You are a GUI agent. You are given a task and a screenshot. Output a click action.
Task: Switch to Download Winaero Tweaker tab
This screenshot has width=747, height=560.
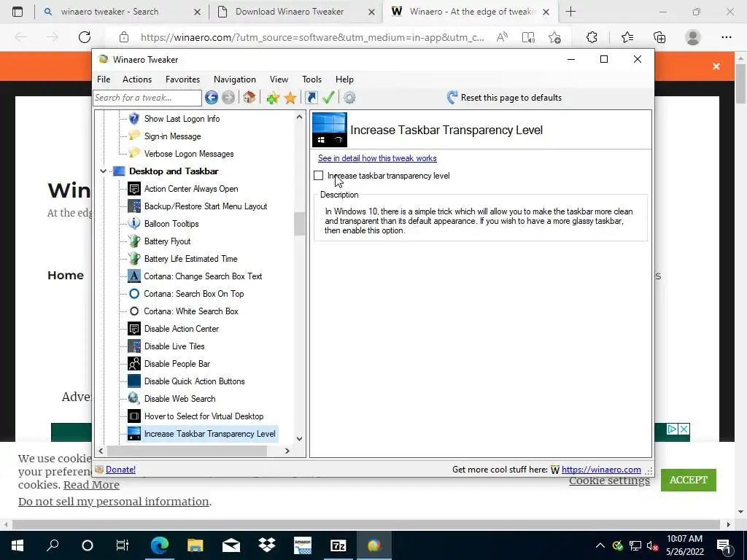coord(295,12)
